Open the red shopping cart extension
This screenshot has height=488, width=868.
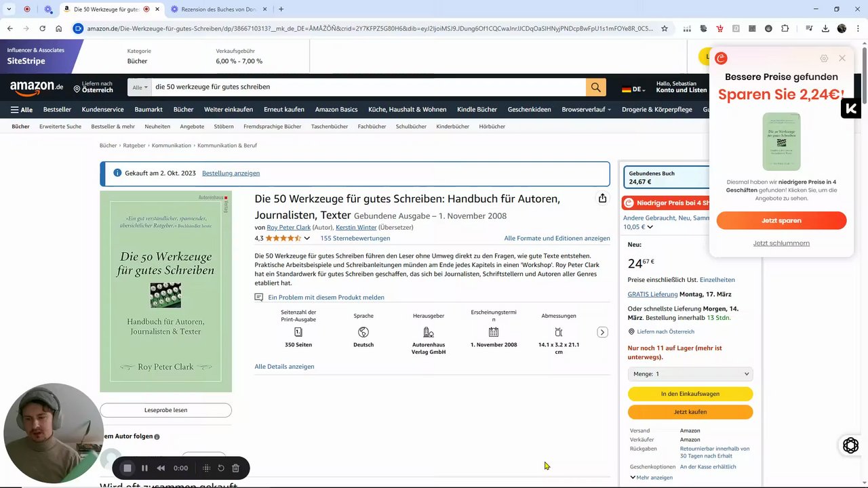pyautogui.click(x=719, y=28)
